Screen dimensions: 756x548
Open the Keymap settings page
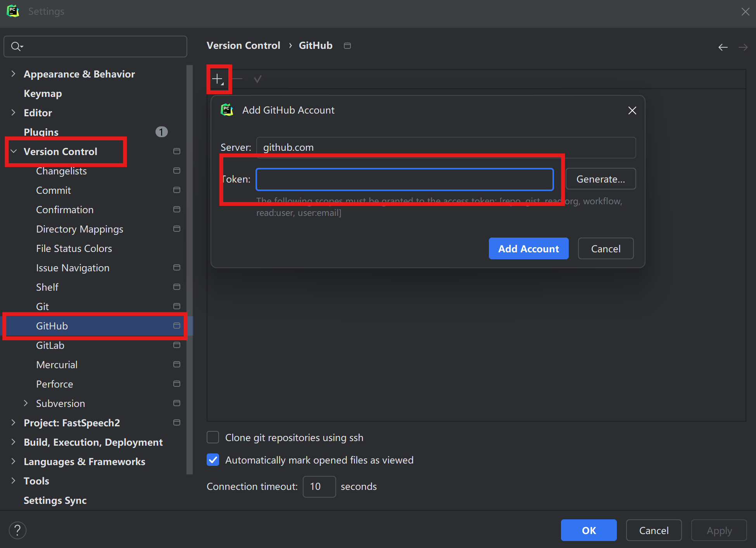(x=43, y=93)
